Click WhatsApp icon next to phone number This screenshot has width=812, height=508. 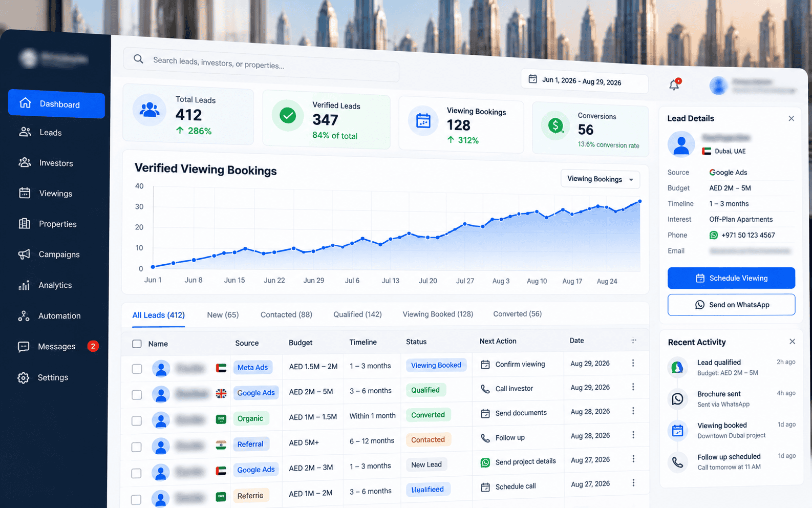pos(714,235)
